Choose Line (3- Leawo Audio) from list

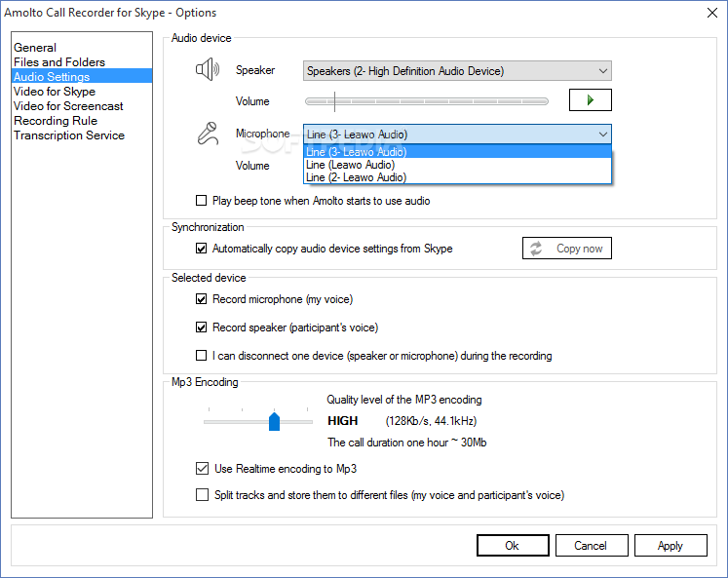click(457, 152)
